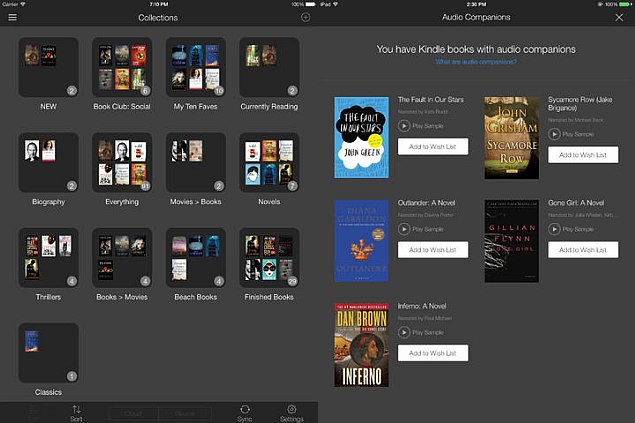The image size is (635, 423).
Task: Open the Currently Reading collection
Action: [x=269, y=67]
